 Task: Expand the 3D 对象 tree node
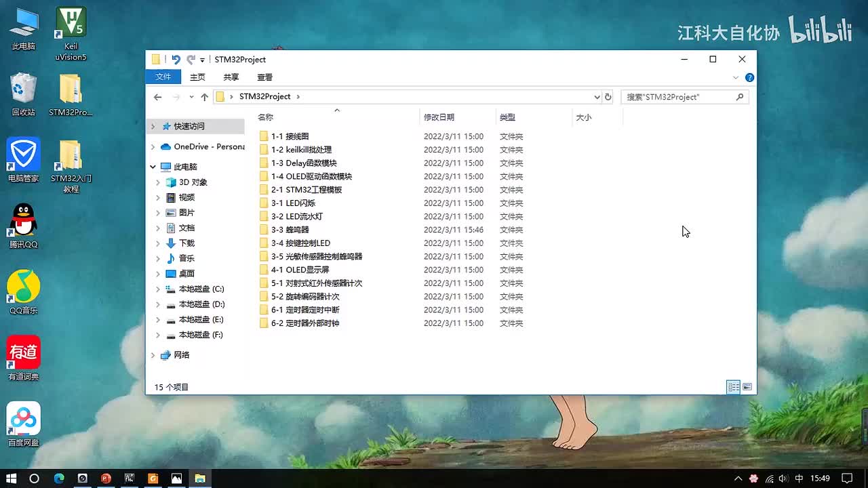coord(158,182)
